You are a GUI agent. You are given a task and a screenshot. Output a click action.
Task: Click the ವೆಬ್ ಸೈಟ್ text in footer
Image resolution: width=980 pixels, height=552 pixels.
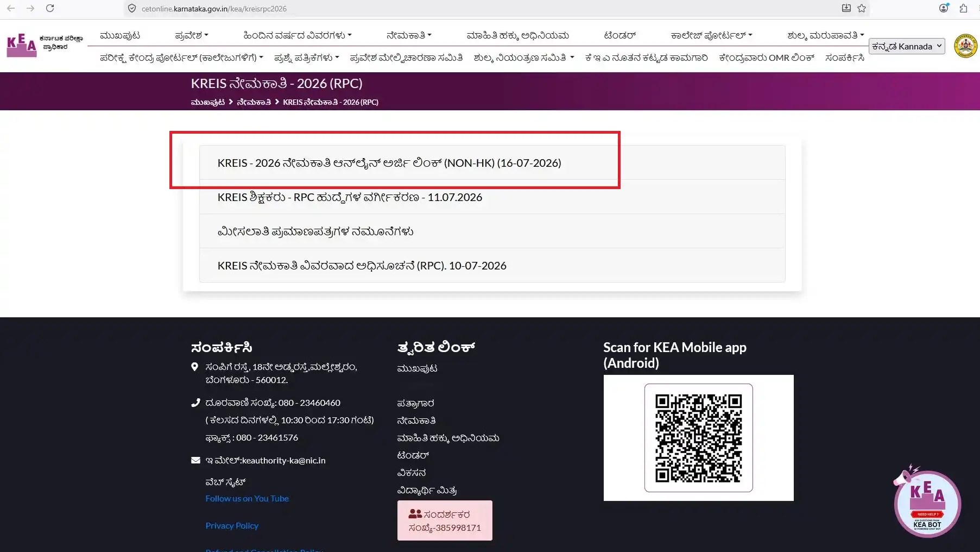click(x=225, y=482)
